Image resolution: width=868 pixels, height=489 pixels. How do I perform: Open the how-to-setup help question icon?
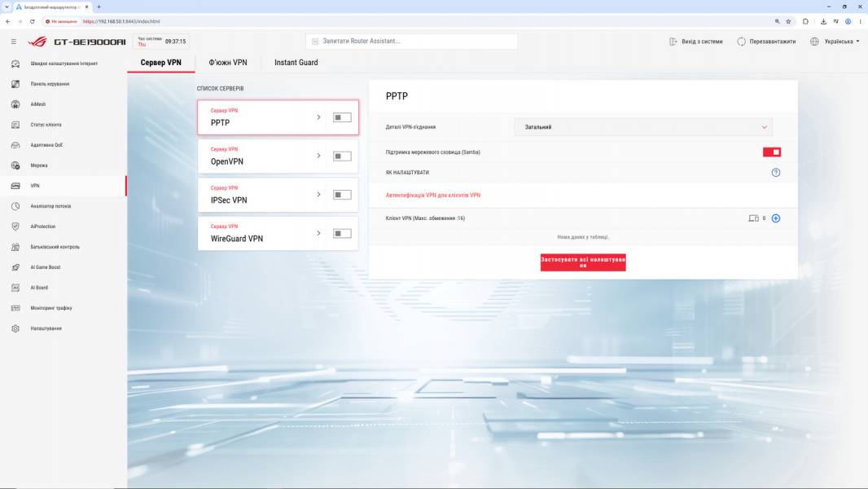tap(776, 173)
